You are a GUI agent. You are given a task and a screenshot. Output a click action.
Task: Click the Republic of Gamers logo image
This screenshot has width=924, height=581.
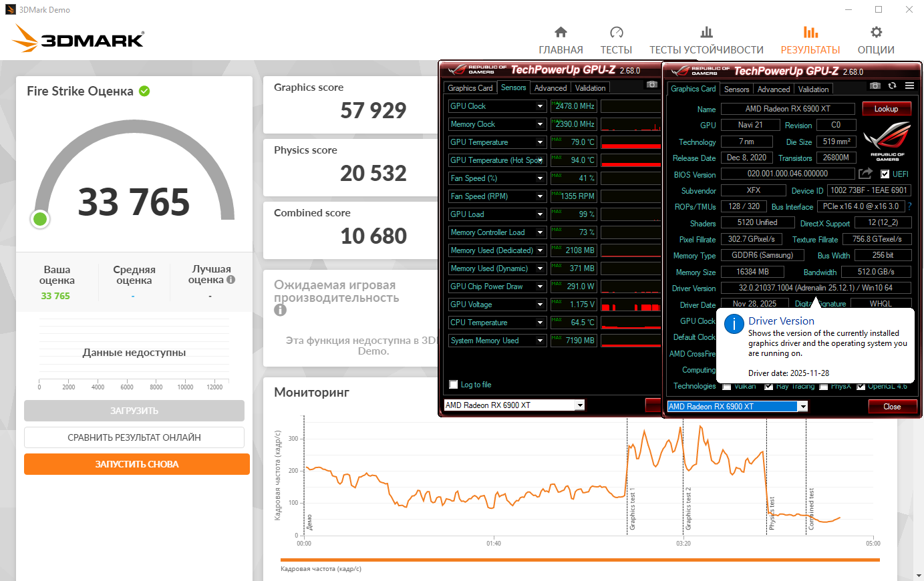pos(887,140)
